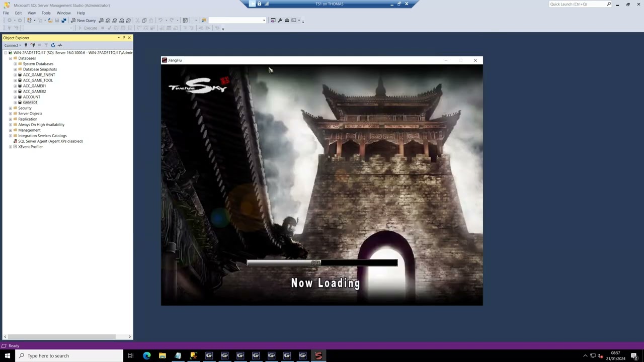Screen dimensions: 644x362
Task: Expand the ACCOUNT database node
Action: (x=15, y=97)
